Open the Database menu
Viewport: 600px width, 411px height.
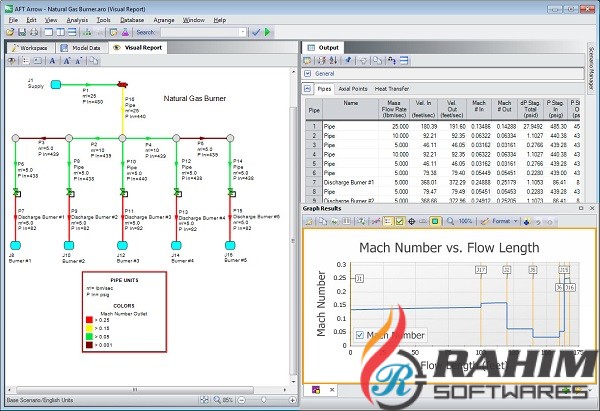pos(132,20)
